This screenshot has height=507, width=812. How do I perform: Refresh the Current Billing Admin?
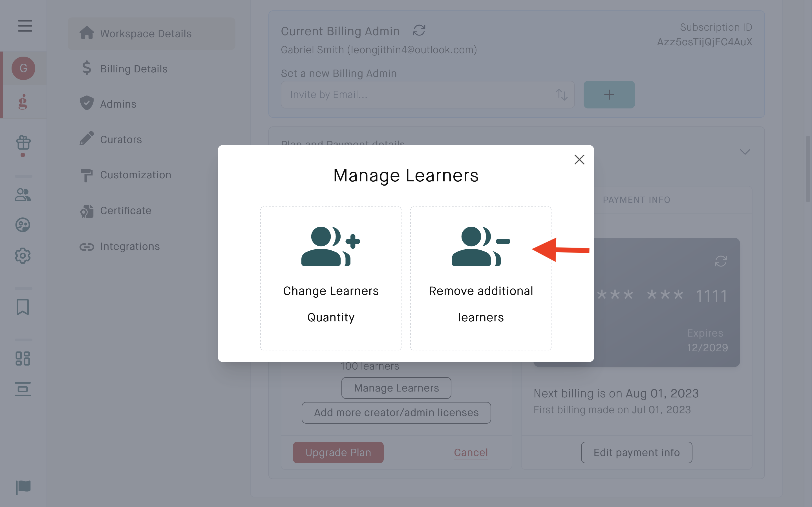pyautogui.click(x=419, y=30)
